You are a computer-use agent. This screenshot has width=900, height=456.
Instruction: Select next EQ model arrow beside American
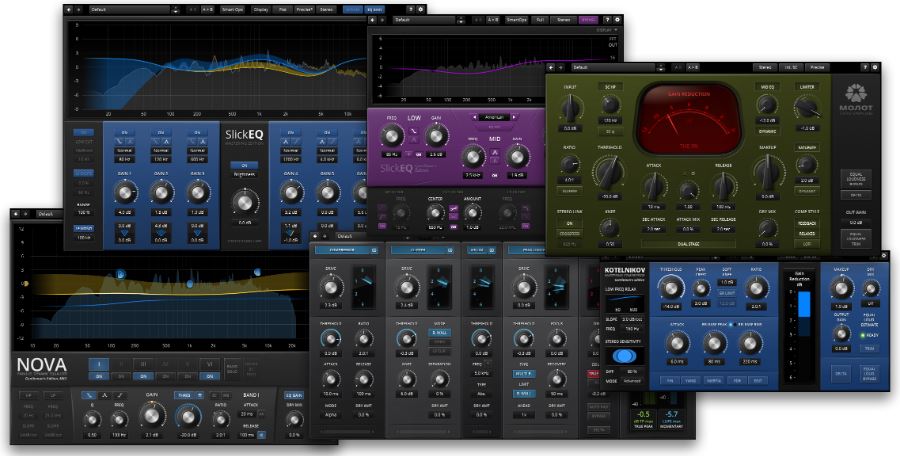coord(514,117)
